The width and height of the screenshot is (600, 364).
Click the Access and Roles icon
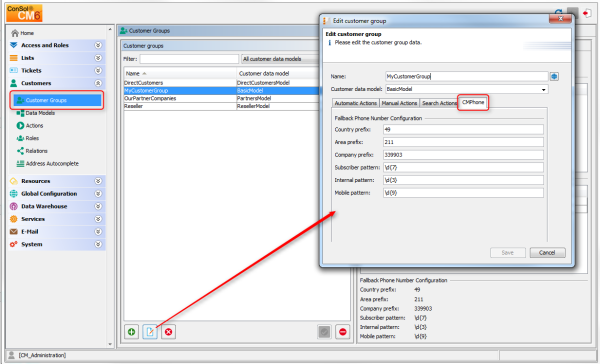click(14, 45)
